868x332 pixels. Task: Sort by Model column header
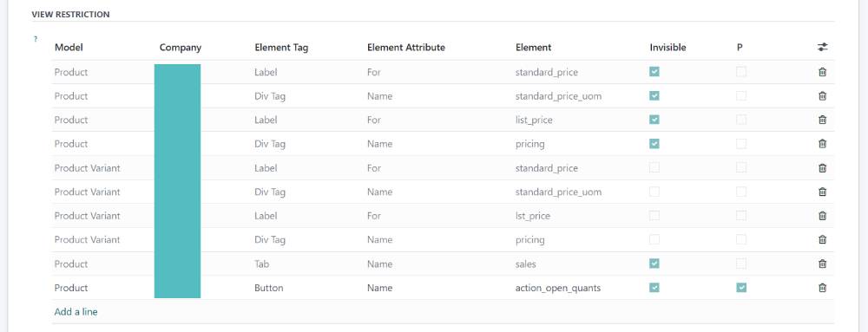69,48
